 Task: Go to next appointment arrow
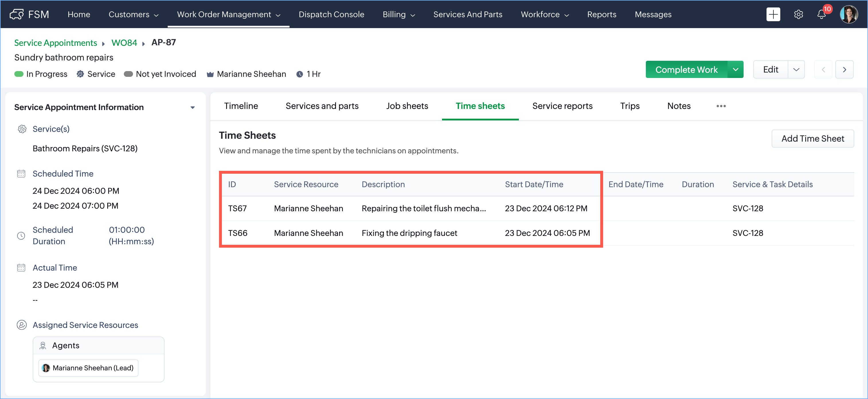coord(844,69)
